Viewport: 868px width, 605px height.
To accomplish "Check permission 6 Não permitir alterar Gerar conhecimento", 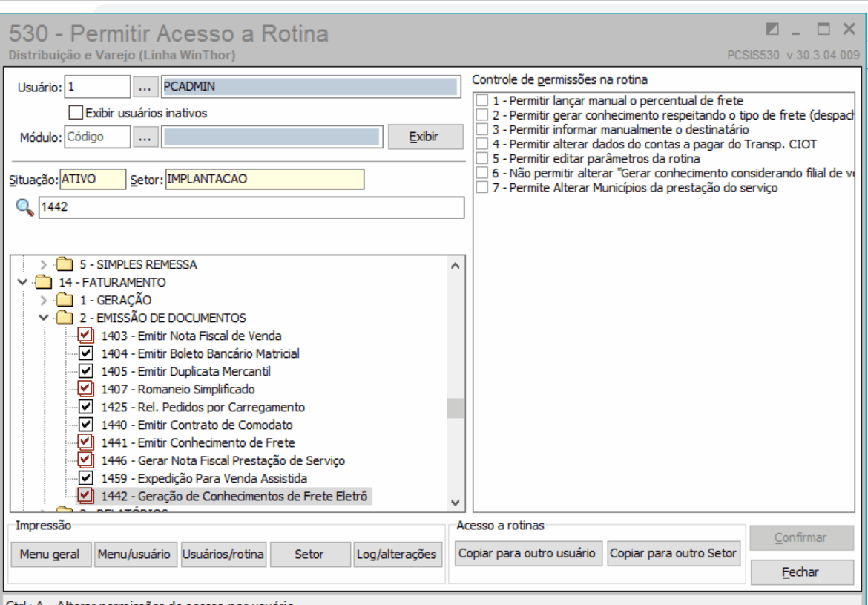I will 482,172.
